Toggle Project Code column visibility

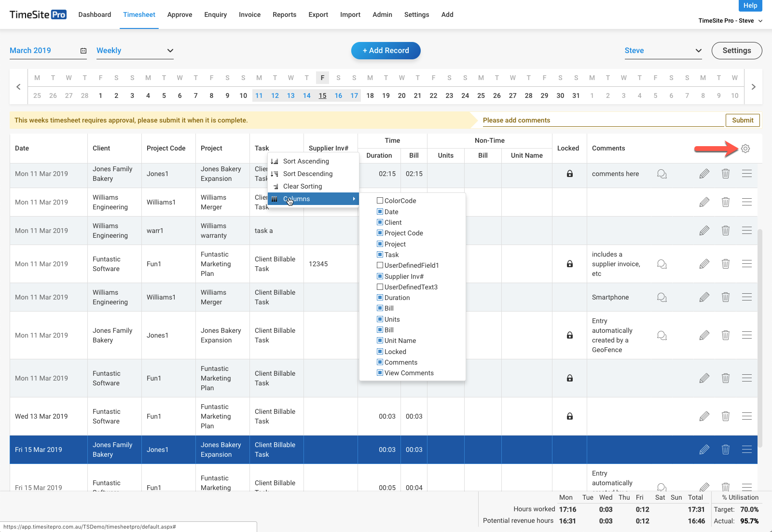pyautogui.click(x=380, y=233)
